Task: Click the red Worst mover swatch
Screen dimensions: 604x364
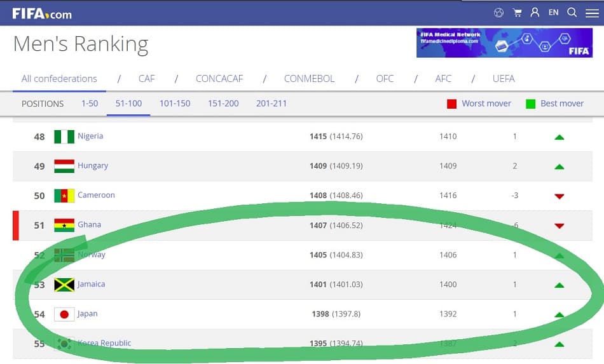Action: (x=451, y=104)
